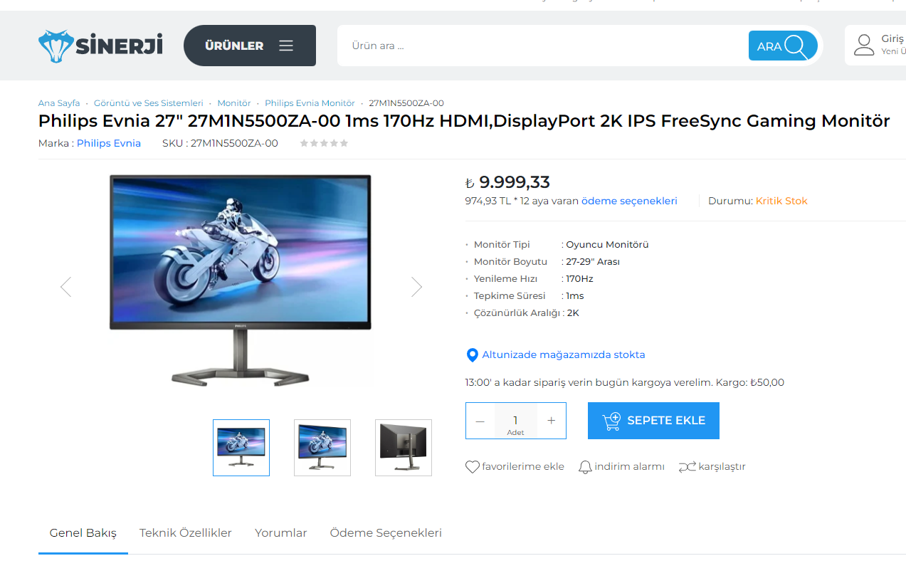
Task: Open the Ödeme Seçenekleri tab
Action: [386, 532]
